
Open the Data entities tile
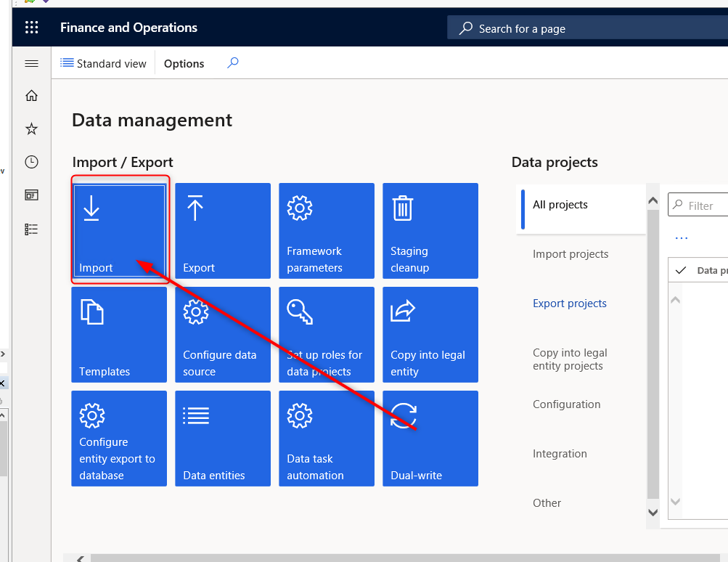pos(223,439)
